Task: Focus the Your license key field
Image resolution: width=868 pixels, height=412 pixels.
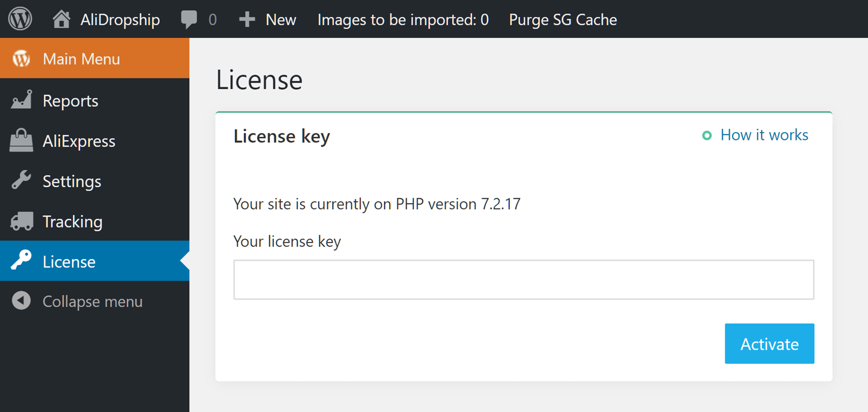Action: coord(524,280)
